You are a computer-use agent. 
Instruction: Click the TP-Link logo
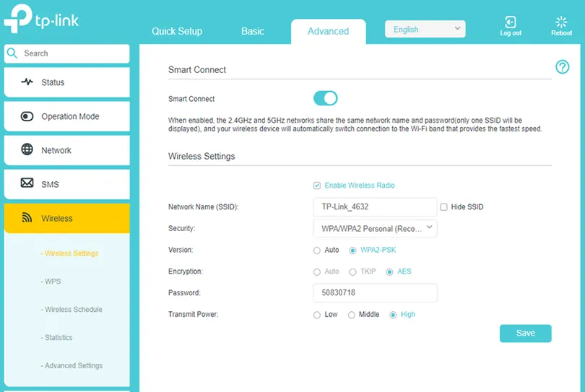coord(41,19)
